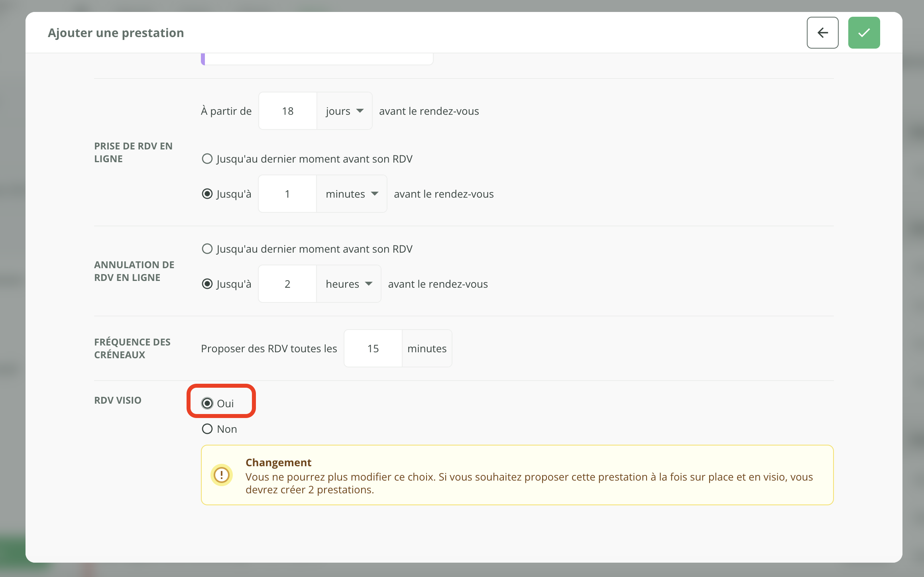
Task: Open the 'heures' unit dropdown for cancellation
Action: pyautogui.click(x=349, y=284)
